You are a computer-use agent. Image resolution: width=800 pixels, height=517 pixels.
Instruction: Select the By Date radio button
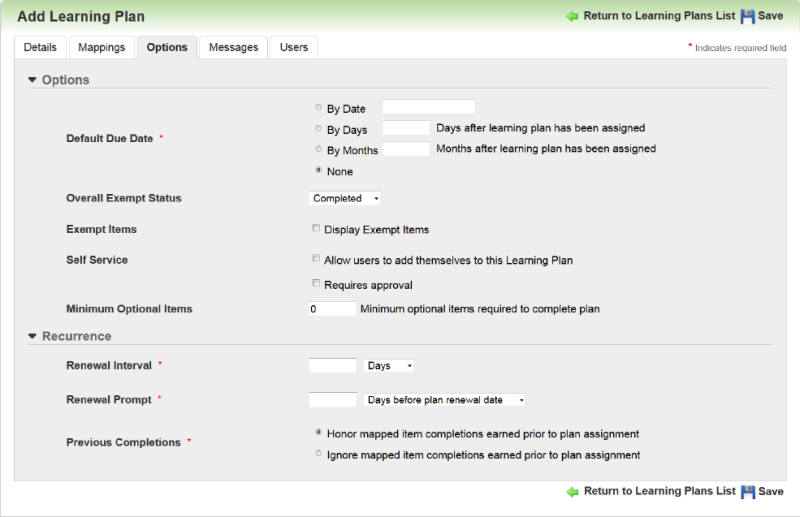pos(318,107)
